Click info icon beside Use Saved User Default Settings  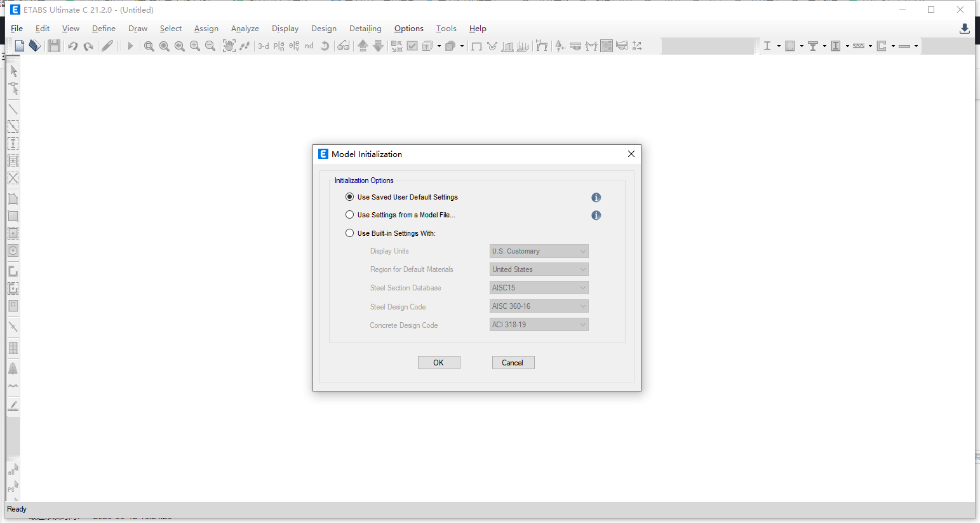click(x=596, y=198)
